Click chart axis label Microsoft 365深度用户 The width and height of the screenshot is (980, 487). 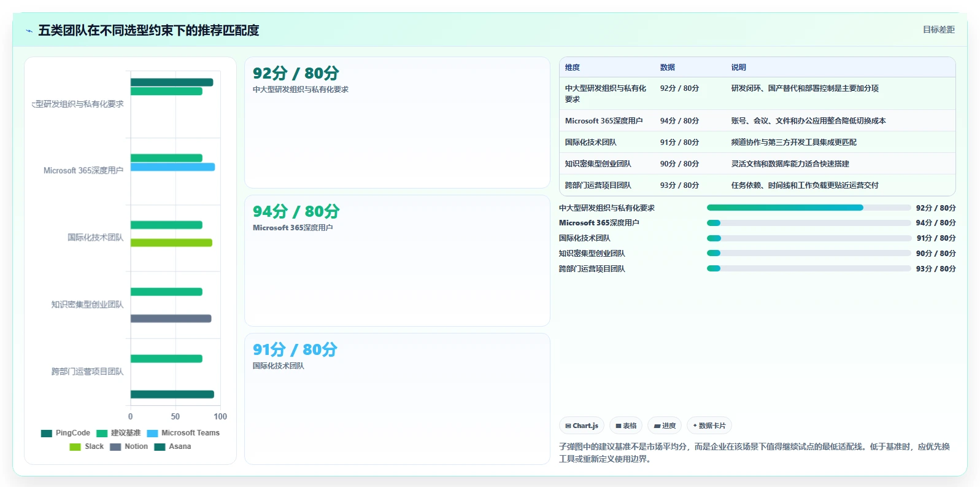click(83, 171)
